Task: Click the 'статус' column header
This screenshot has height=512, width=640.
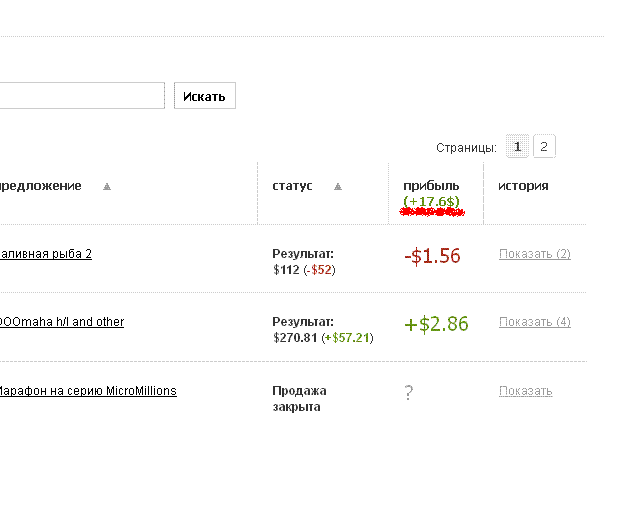Action: [292, 186]
